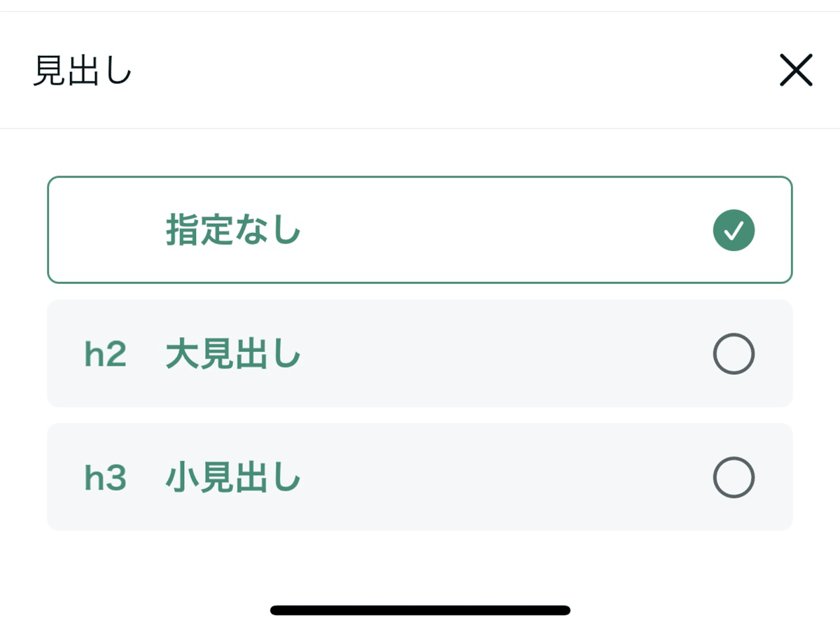Choose the 指定なし option row

coord(420,229)
